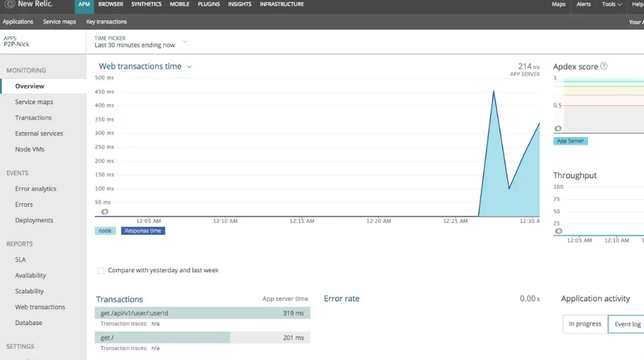The height and width of the screenshot is (360, 644).
Task: Open the SLA report
Action: pos(20,260)
